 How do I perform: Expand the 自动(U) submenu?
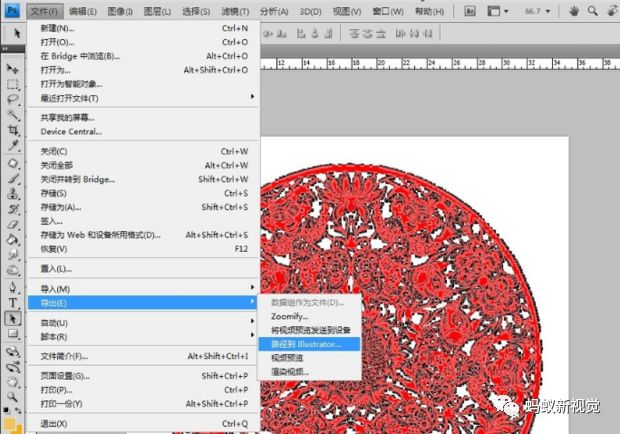143,323
